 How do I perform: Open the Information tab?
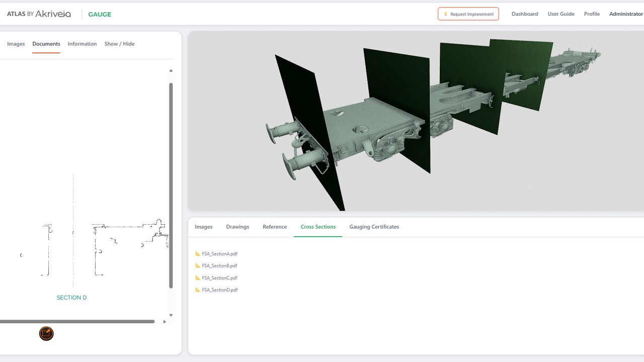coord(82,44)
